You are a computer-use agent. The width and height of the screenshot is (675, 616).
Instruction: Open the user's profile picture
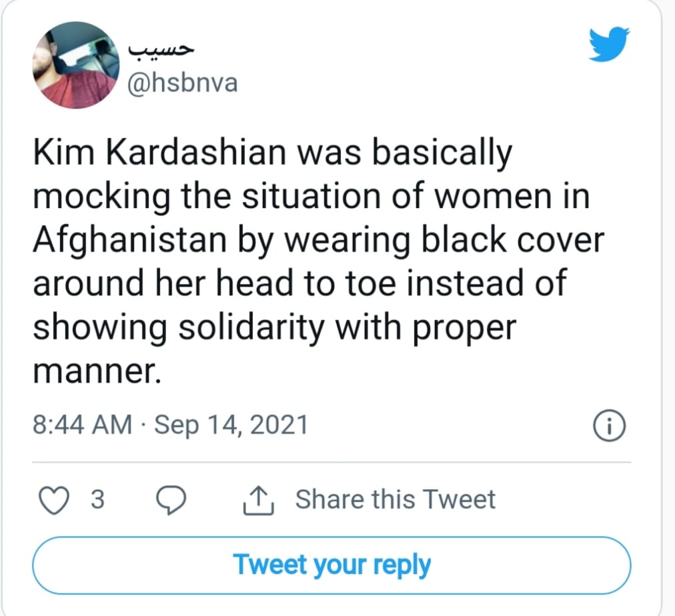coord(76,65)
